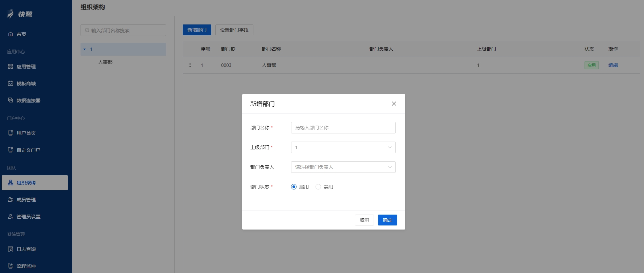The width and height of the screenshot is (644, 273).
Task: Click the 快鹭 logo icon
Action: [11, 14]
